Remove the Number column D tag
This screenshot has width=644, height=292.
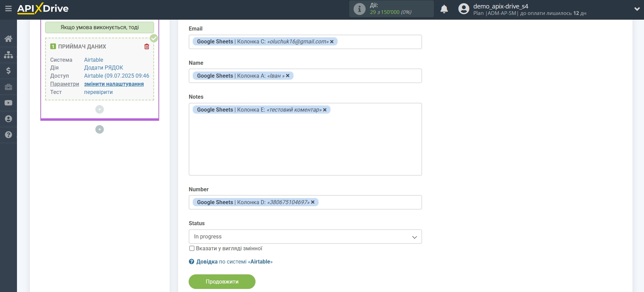pyautogui.click(x=313, y=202)
